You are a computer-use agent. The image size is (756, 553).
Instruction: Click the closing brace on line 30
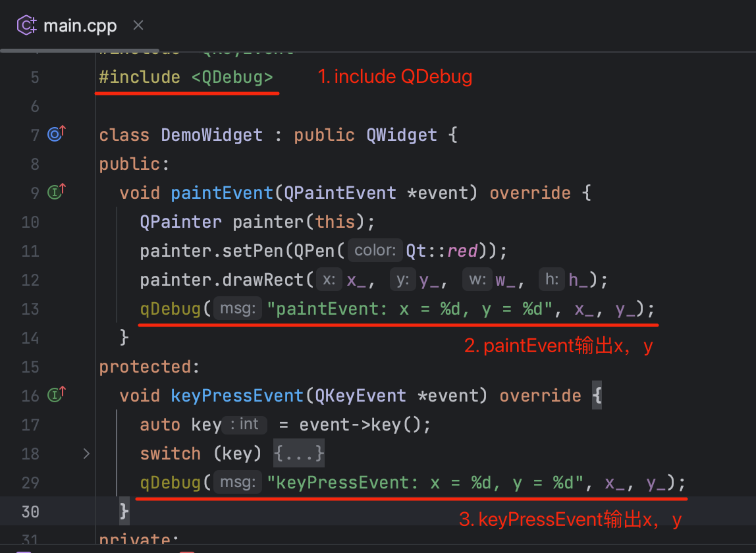[x=124, y=511]
